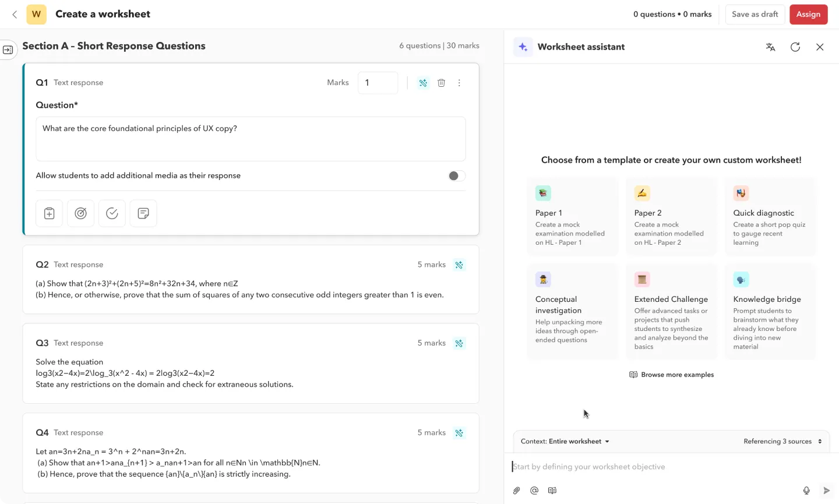The width and height of the screenshot is (839, 504).
Task: Click the clipboard add icon under Q1
Action: point(49,213)
